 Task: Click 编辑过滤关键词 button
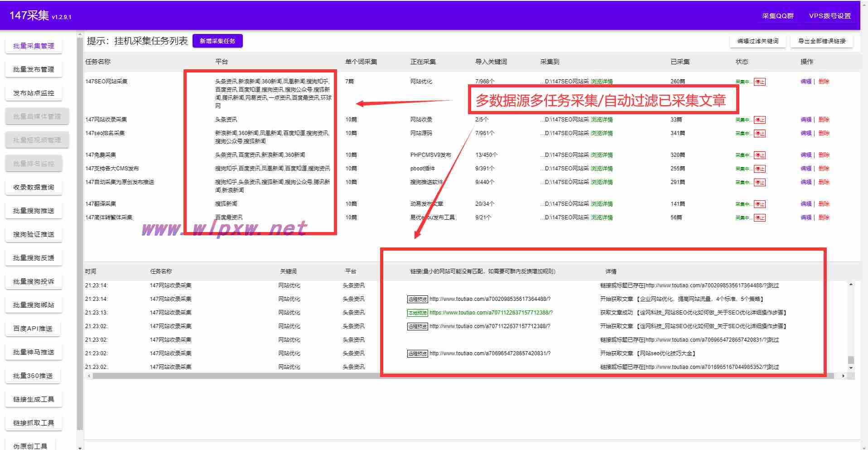click(758, 41)
